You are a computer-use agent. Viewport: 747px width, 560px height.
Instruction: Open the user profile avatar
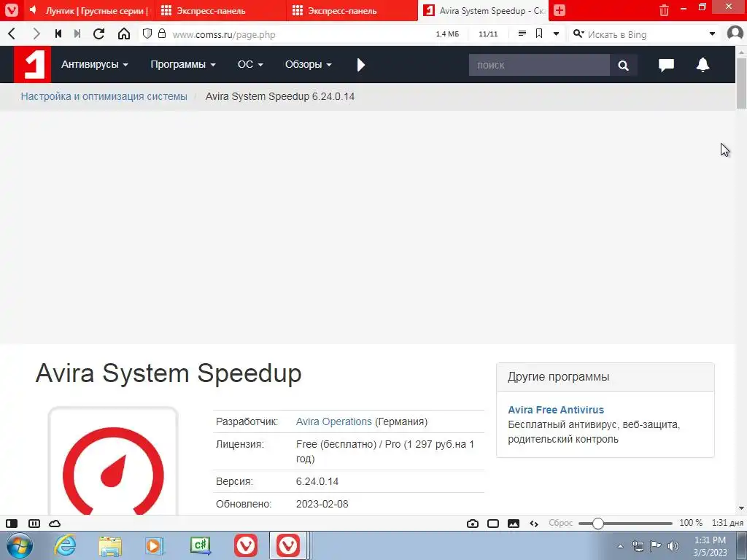click(x=735, y=34)
